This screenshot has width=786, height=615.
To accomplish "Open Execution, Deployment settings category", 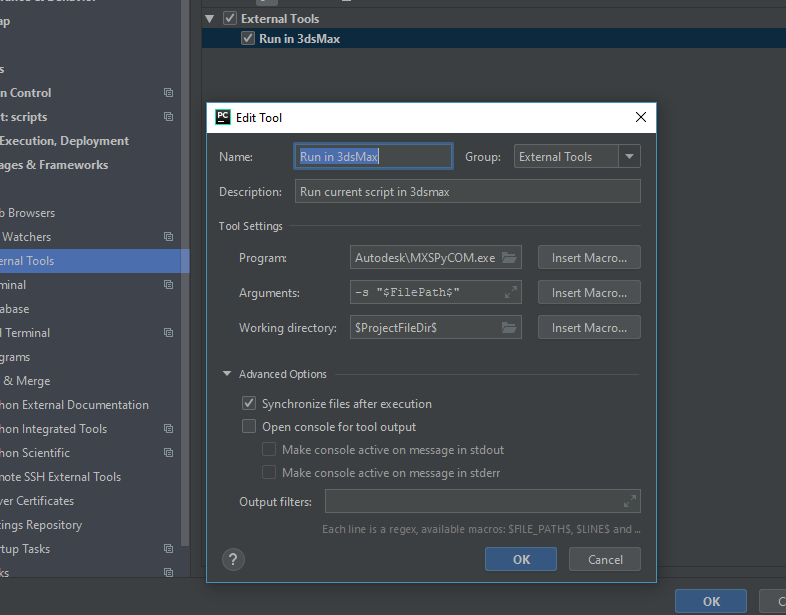I will [64, 141].
